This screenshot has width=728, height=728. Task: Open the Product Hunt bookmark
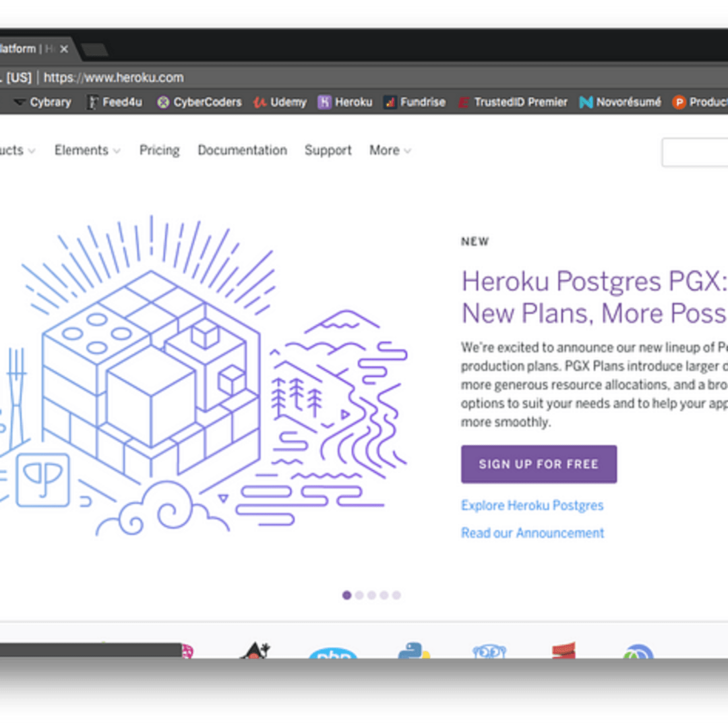(700, 102)
